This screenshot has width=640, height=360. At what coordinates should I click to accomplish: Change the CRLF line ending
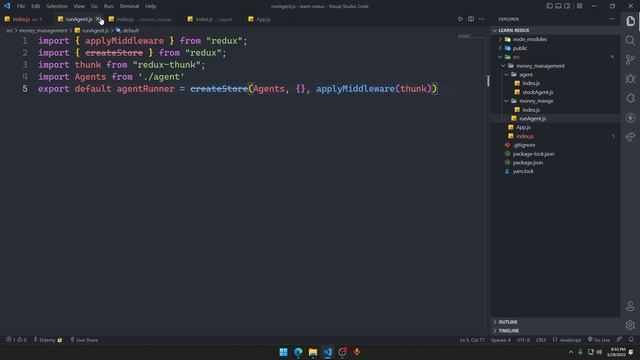pyautogui.click(x=541, y=340)
